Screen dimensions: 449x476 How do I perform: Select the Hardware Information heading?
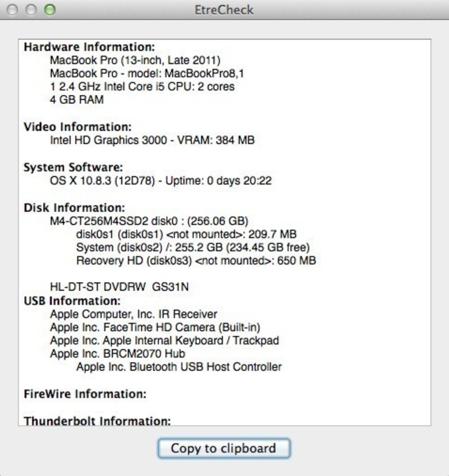[89, 47]
